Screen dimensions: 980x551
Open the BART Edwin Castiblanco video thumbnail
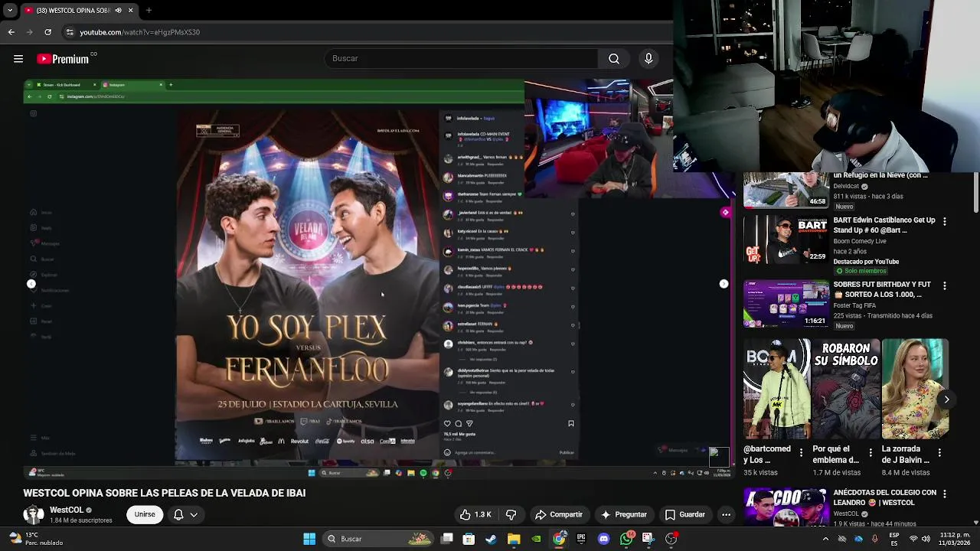pos(786,240)
